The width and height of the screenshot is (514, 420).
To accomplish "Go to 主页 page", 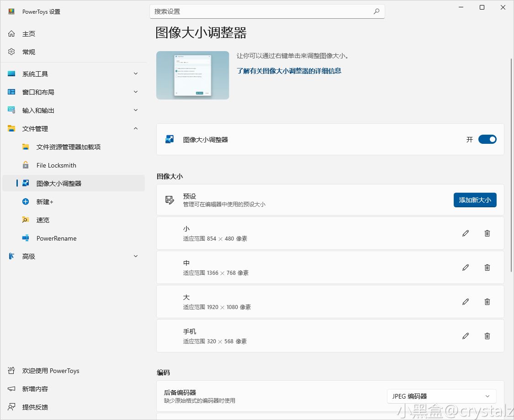I will tap(74, 33).
